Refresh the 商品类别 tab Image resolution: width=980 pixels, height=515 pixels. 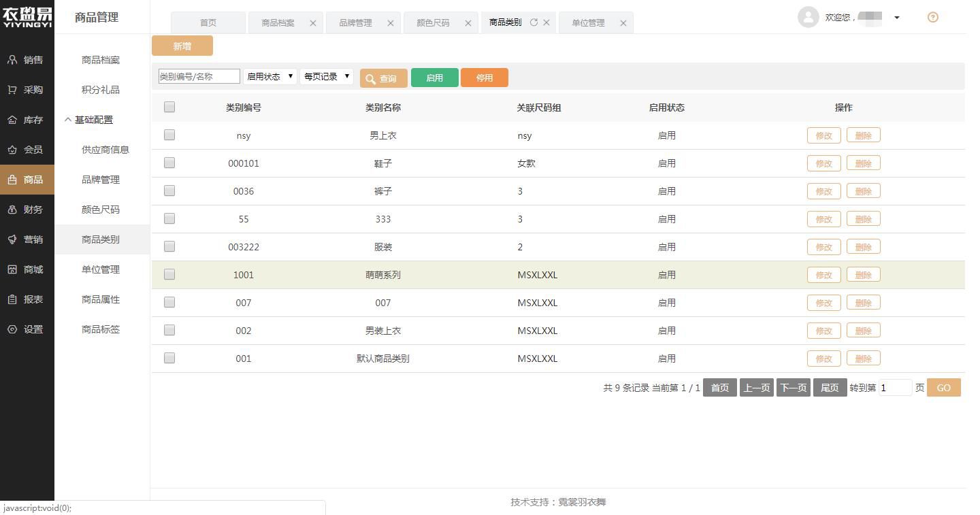[536, 22]
